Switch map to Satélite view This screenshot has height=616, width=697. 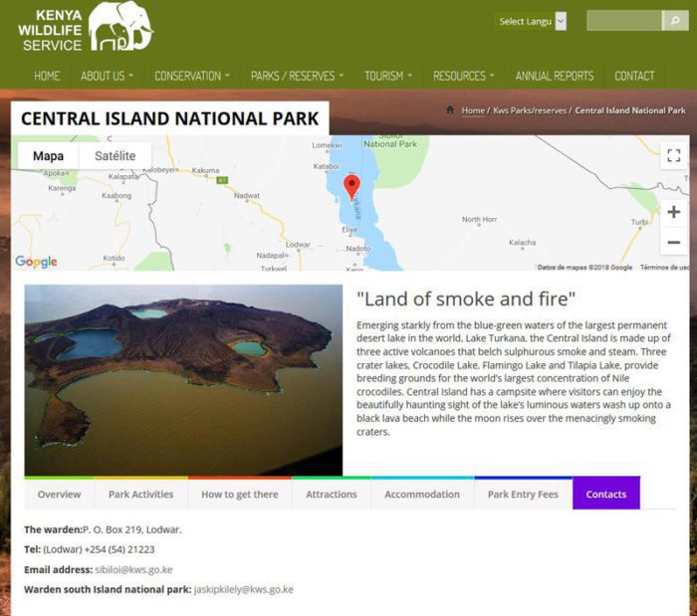pyautogui.click(x=116, y=156)
